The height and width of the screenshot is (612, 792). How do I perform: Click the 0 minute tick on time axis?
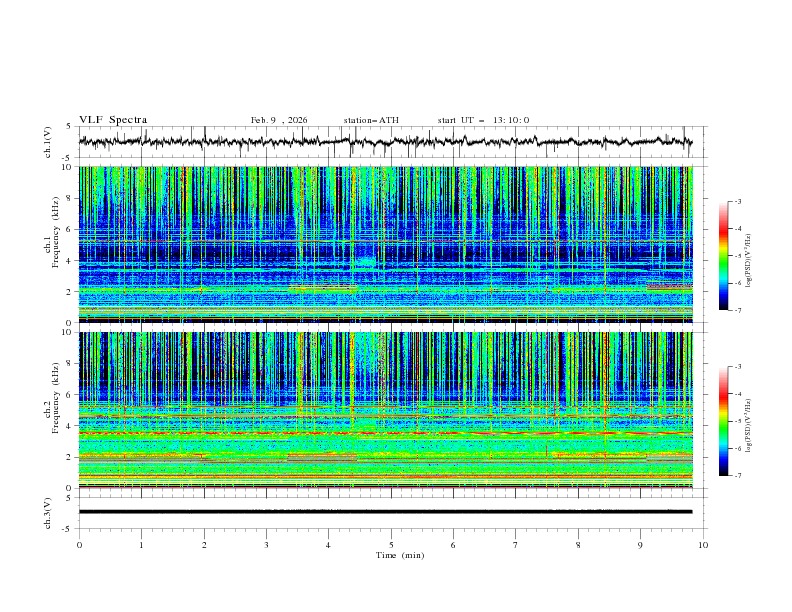point(79,545)
